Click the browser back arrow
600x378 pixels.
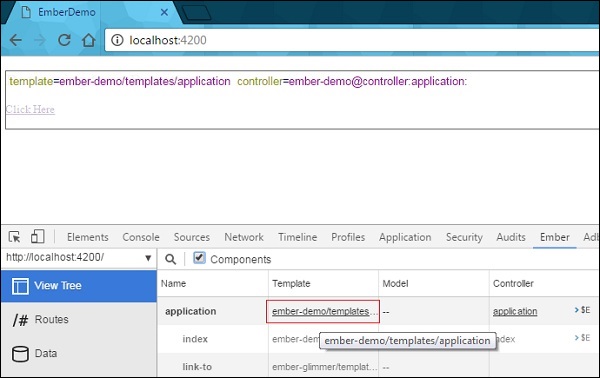(x=16, y=40)
